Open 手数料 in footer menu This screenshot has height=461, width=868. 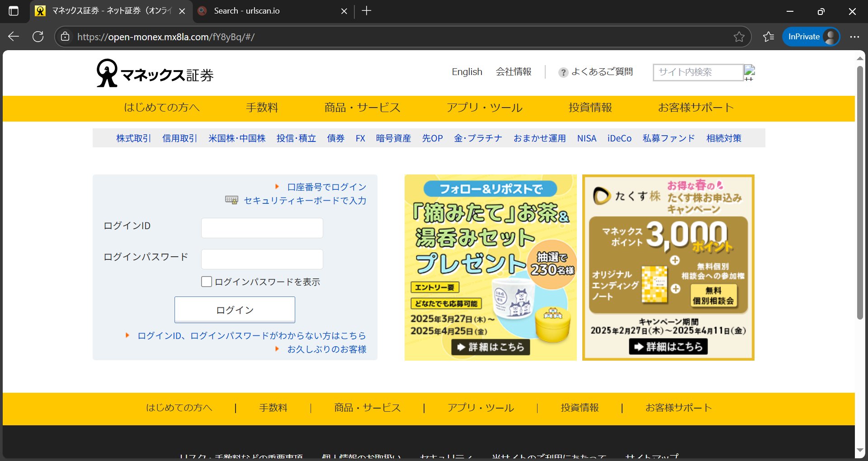pyautogui.click(x=273, y=408)
